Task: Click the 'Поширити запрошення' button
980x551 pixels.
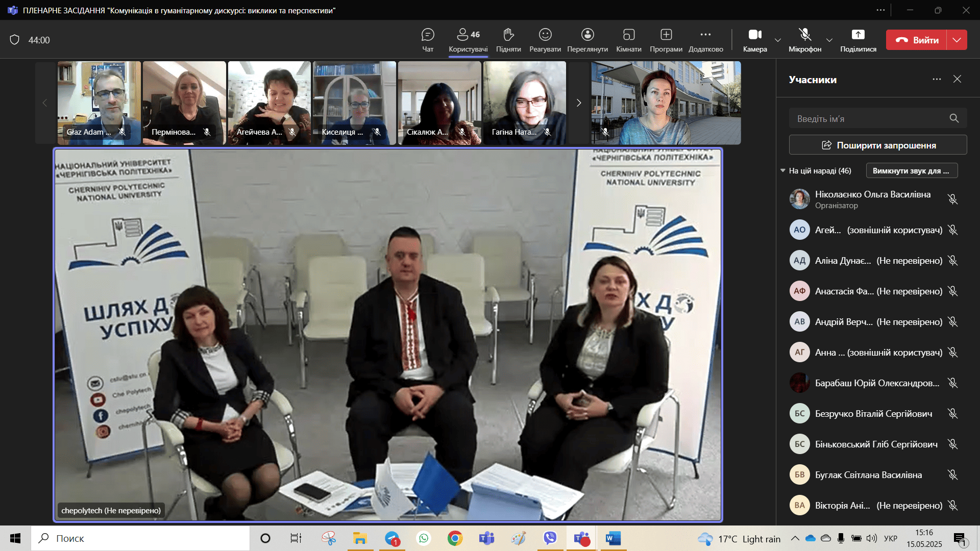Action: pos(878,145)
